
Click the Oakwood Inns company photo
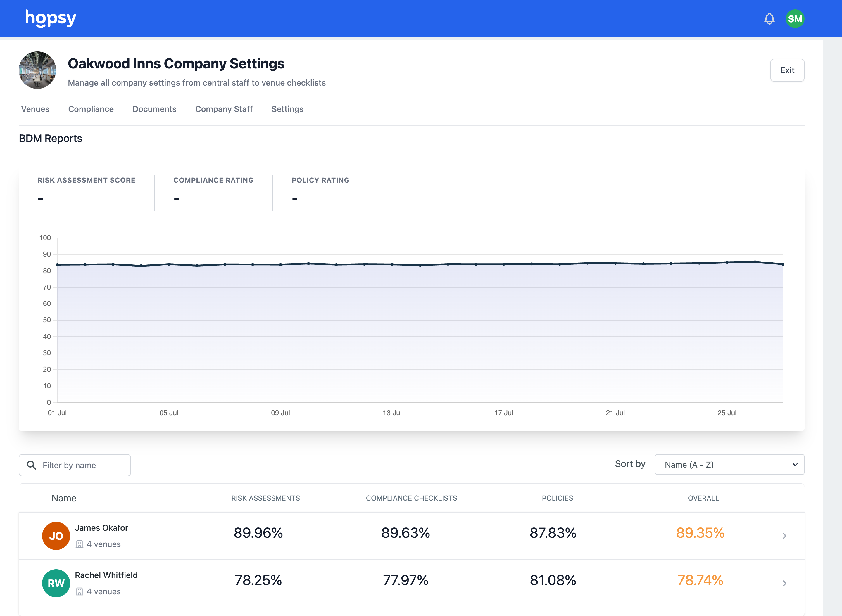37,70
